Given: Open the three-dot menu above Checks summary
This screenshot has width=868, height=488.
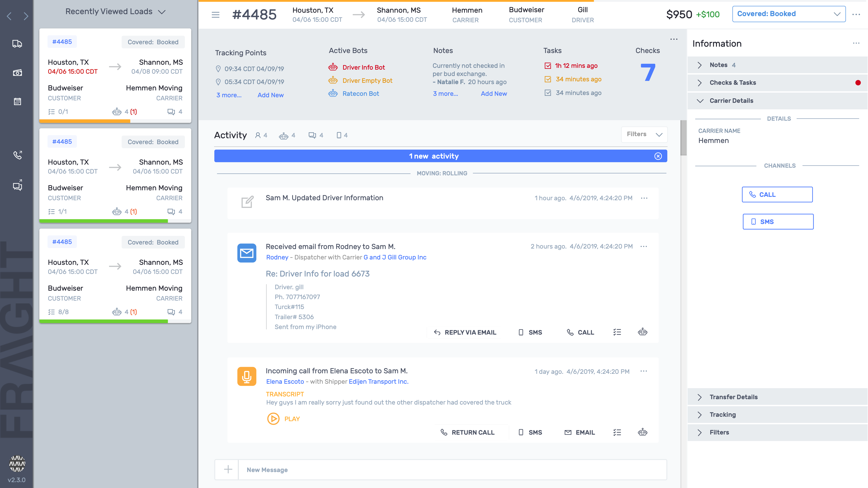Looking at the screenshot, I should 674,39.
